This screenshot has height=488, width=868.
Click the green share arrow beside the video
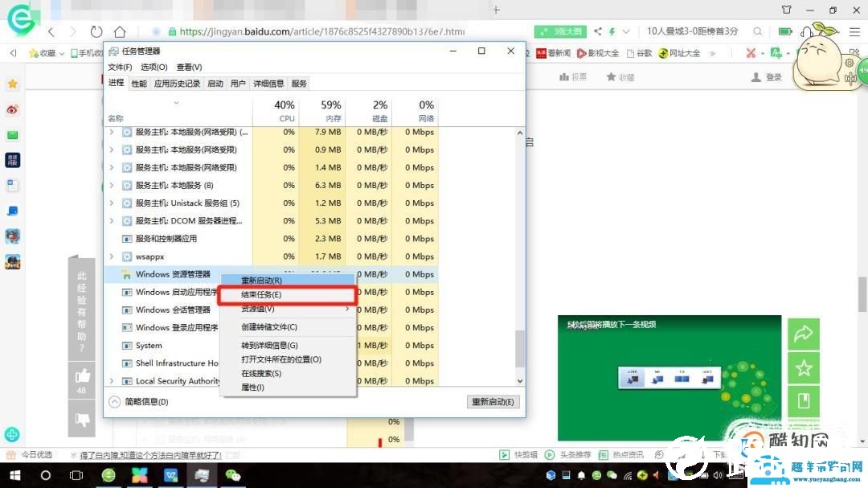click(x=804, y=334)
